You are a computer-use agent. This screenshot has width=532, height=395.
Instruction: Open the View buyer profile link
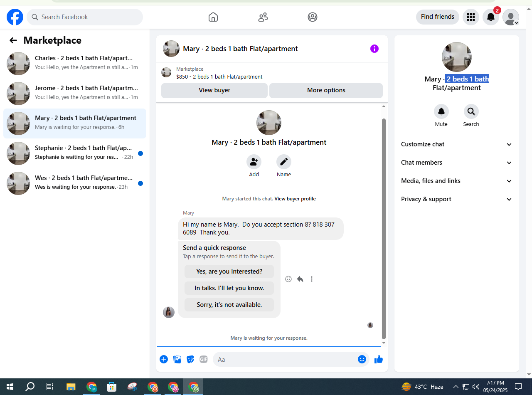(x=295, y=199)
